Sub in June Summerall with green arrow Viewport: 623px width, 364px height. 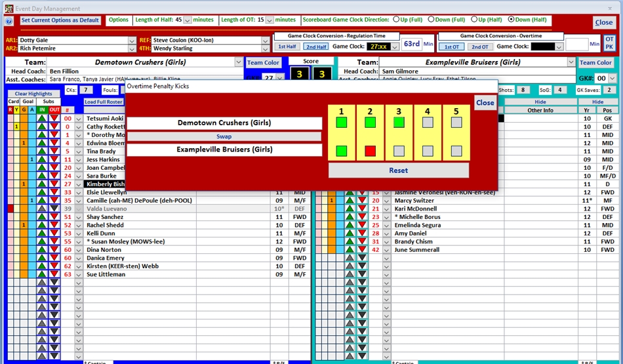350,250
